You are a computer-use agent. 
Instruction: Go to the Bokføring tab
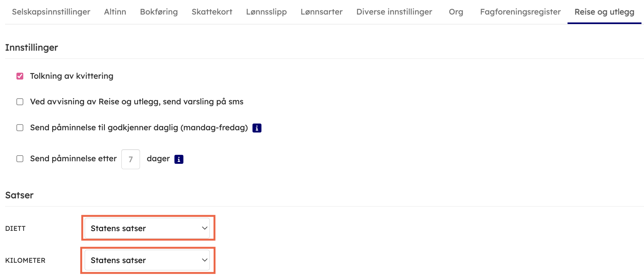pos(159,12)
